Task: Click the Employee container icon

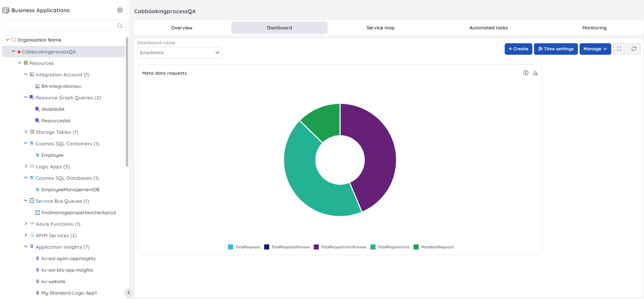Action: (x=37, y=155)
